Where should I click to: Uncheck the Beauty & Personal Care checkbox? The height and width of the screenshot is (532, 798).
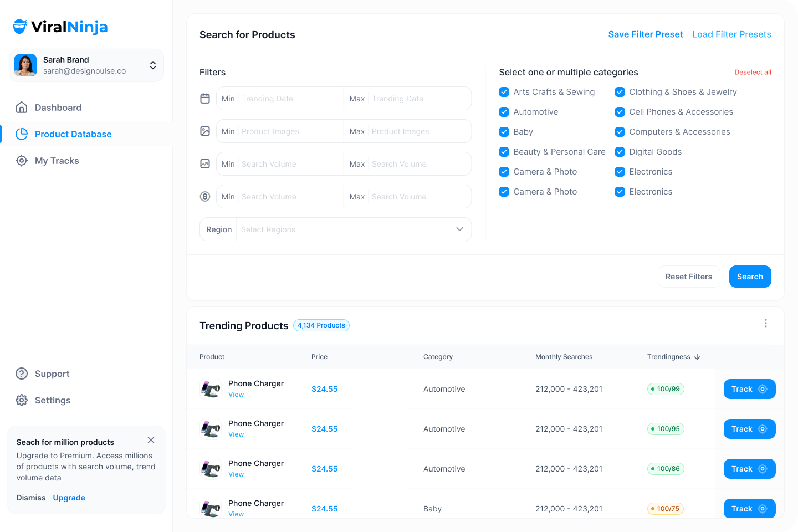tap(504, 152)
